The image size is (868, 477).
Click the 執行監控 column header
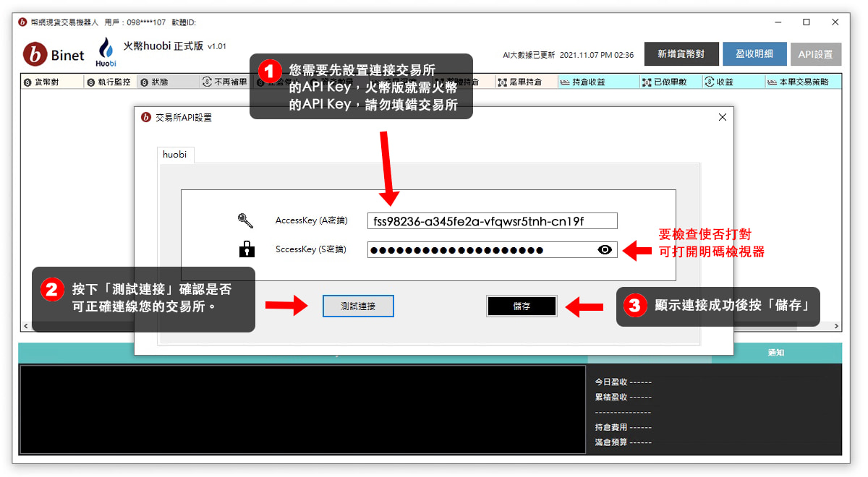[110, 82]
